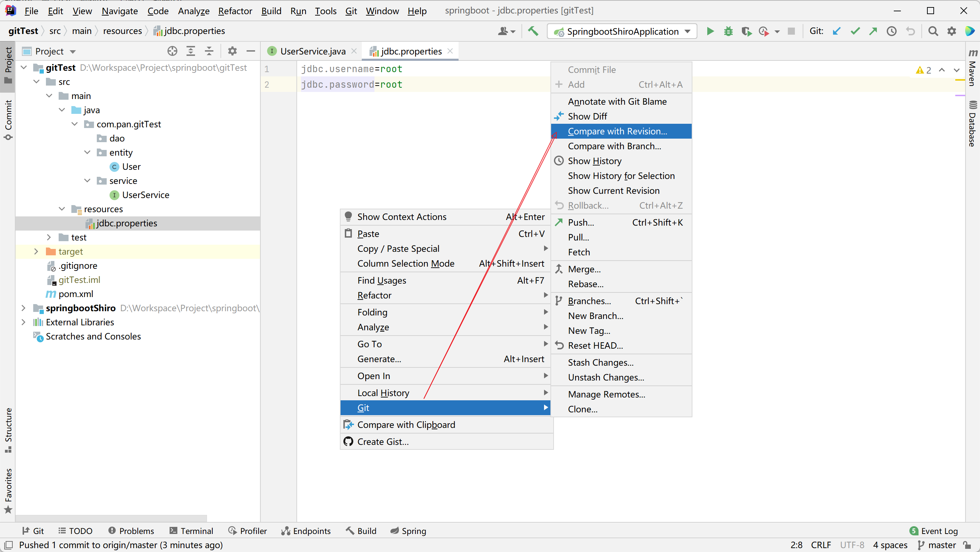The width and height of the screenshot is (980, 552).
Task: Click the Build project hammer icon
Action: [x=533, y=31]
